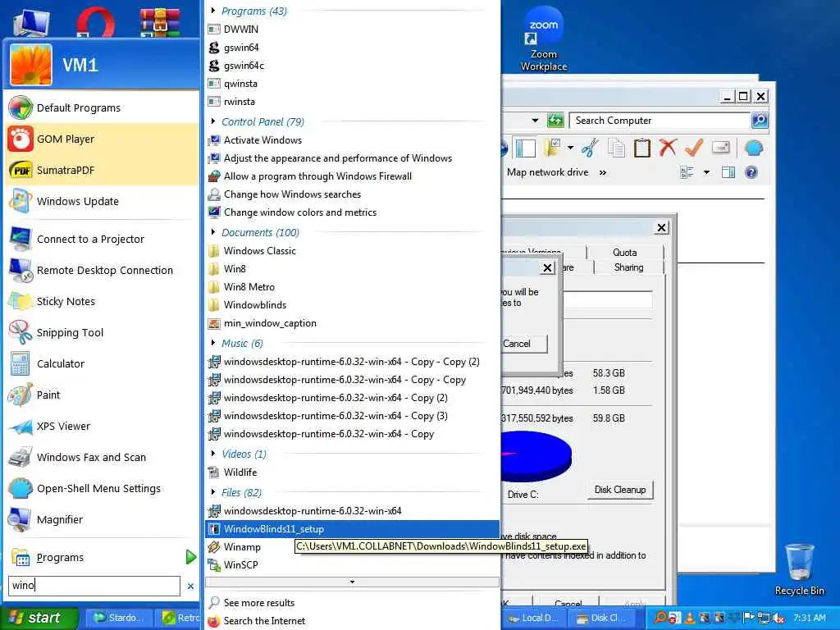Show more toolbar commands chevron
Image resolution: width=840 pixels, height=630 pixels.
tap(603, 172)
